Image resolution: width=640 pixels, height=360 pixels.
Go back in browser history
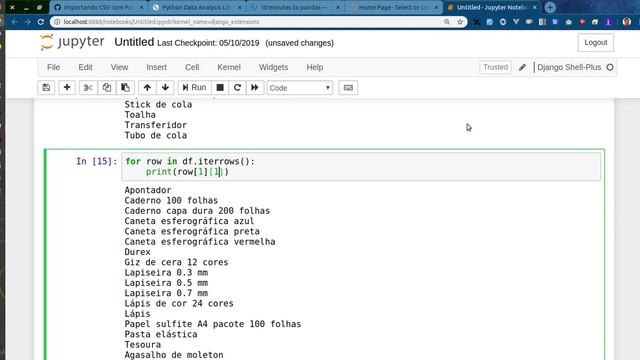pos(14,22)
